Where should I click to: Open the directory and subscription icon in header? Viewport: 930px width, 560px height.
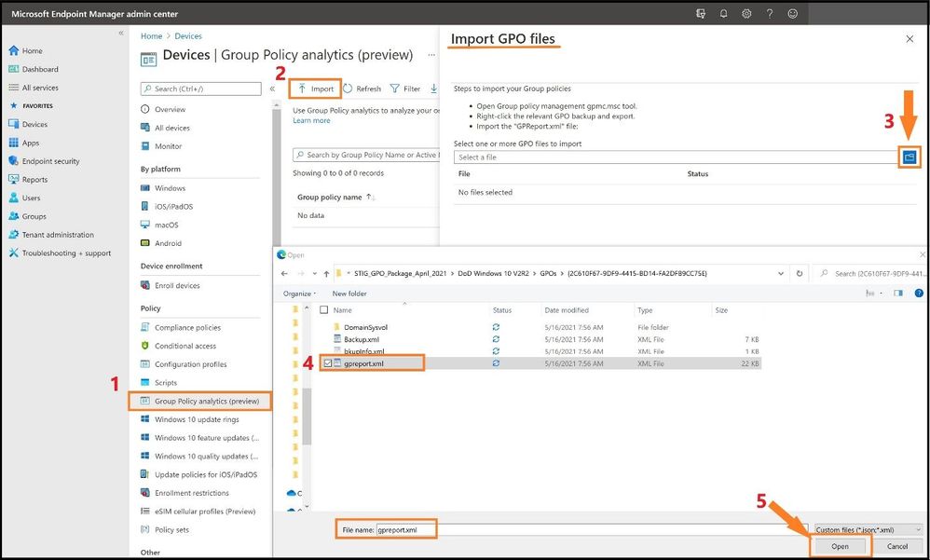tap(701, 14)
